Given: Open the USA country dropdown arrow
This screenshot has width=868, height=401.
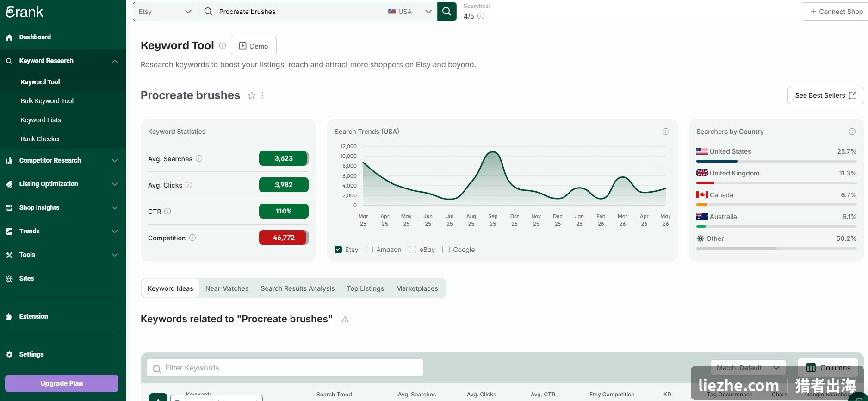Looking at the screenshot, I should click(428, 12).
